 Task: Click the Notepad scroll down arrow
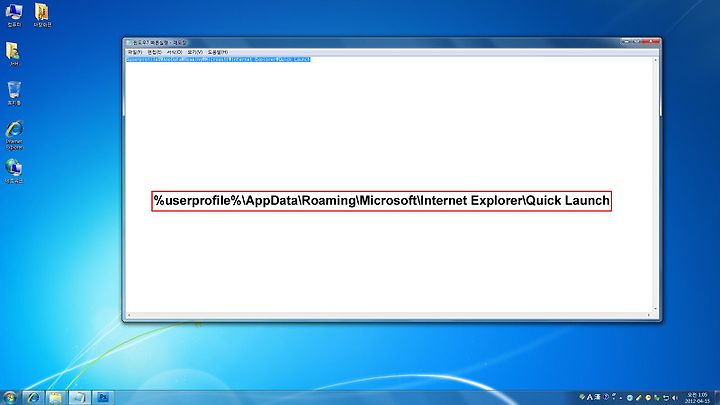[x=655, y=309]
